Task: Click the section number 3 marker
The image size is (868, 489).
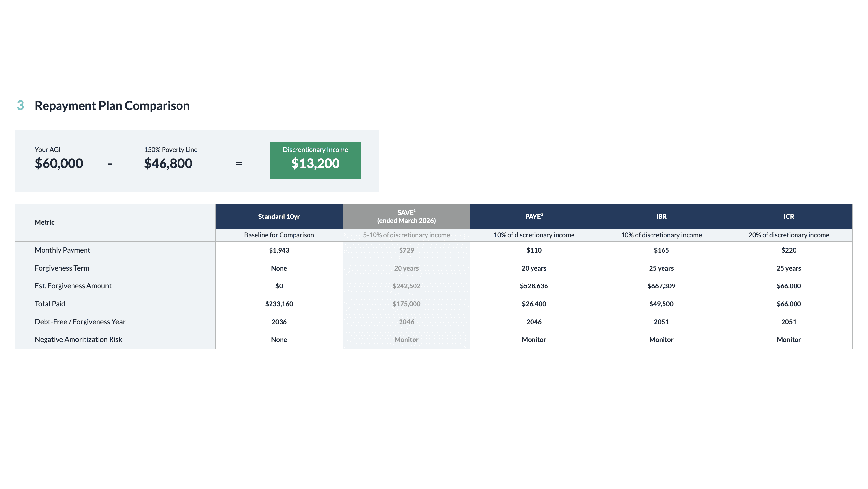Action: click(20, 105)
